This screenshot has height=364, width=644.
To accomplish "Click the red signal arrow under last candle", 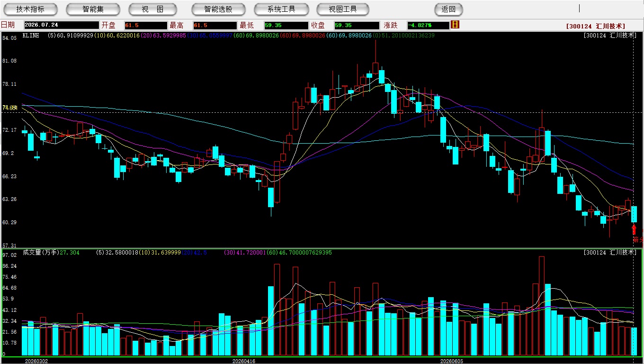I will pyautogui.click(x=634, y=229).
